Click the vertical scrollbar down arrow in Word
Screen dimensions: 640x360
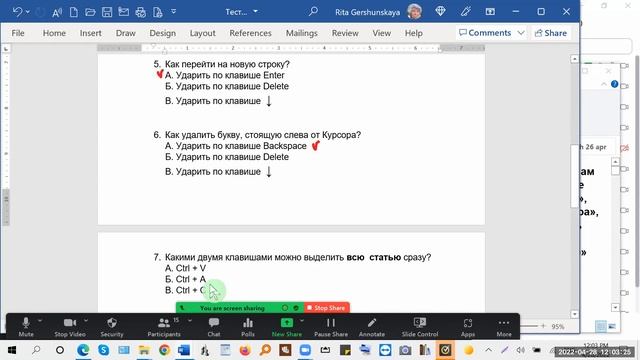(574, 314)
